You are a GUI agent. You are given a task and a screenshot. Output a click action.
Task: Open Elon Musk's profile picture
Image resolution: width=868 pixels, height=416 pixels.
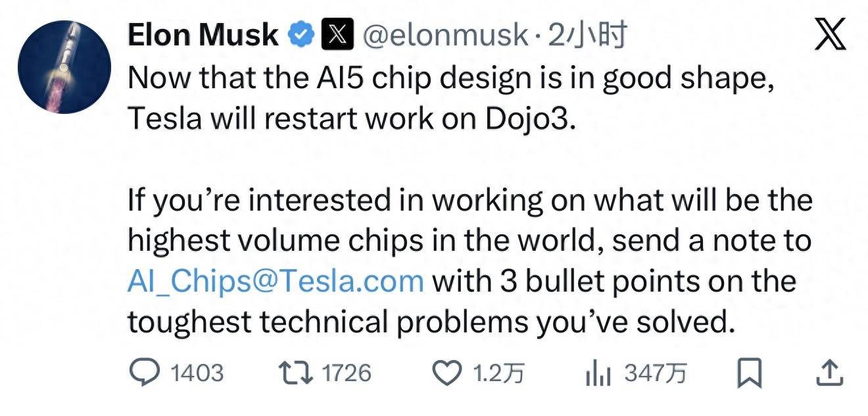coord(64,66)
